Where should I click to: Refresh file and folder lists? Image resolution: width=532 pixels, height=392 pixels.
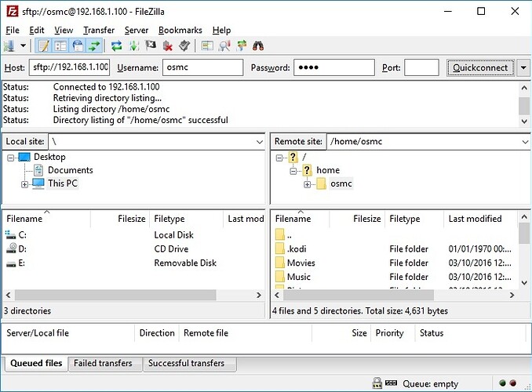(x=117, y=45)
